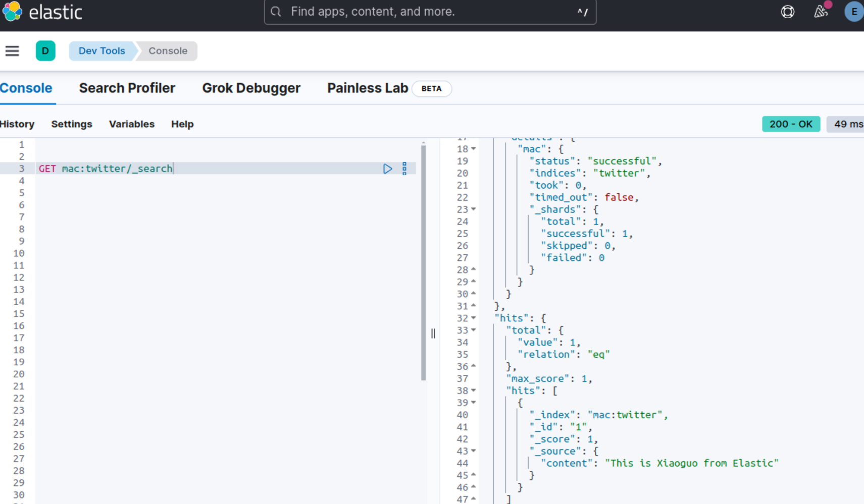This screenshot has width=864, height=504.
Task: Click the Dev Tools breadcrumb
Action: pyautogui.click(x=101, y=51)
